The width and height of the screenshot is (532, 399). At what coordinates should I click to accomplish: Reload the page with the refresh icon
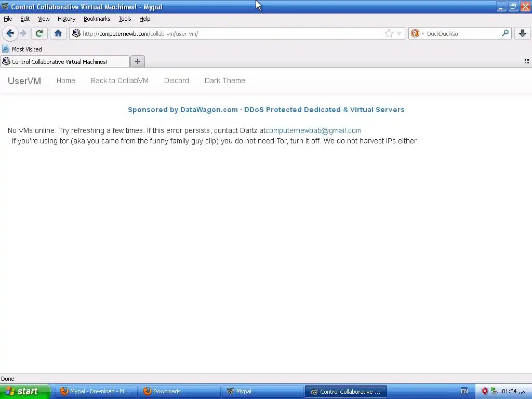coord(39,33)
